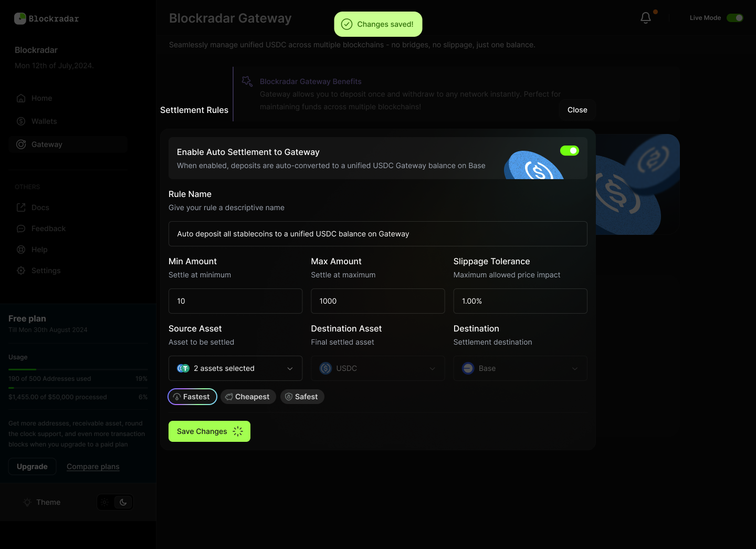Image resolution: width=756 pixels, height=549 pixels.
Task: Click the Max Amount field
Action: [x=378, y=301]
